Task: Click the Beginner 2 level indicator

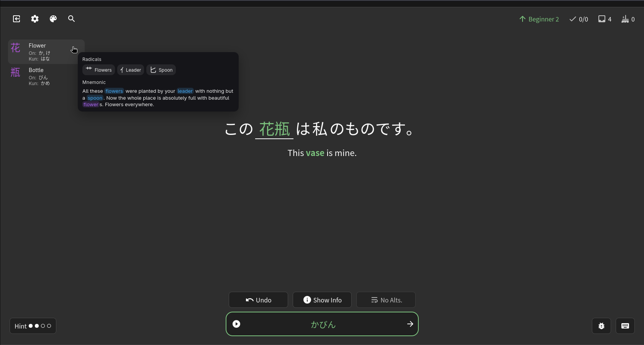Action: click(x=539, y=19)
